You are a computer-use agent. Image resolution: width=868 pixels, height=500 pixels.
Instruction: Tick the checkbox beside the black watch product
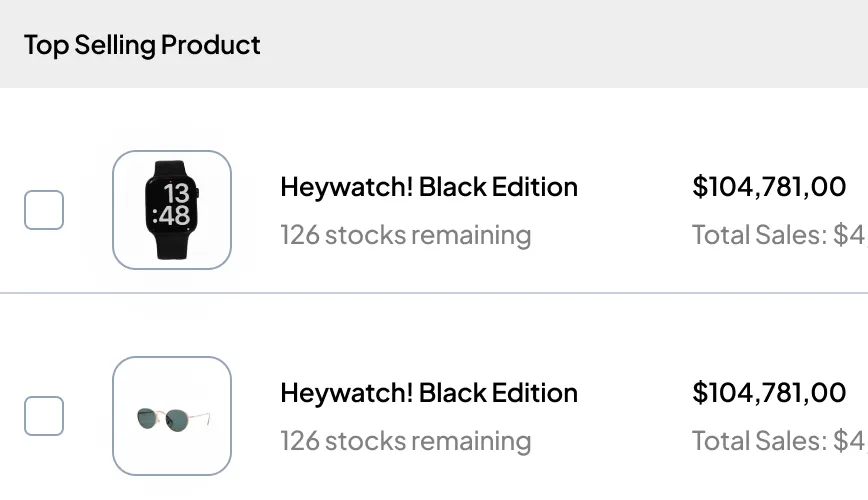pos(44,210)
